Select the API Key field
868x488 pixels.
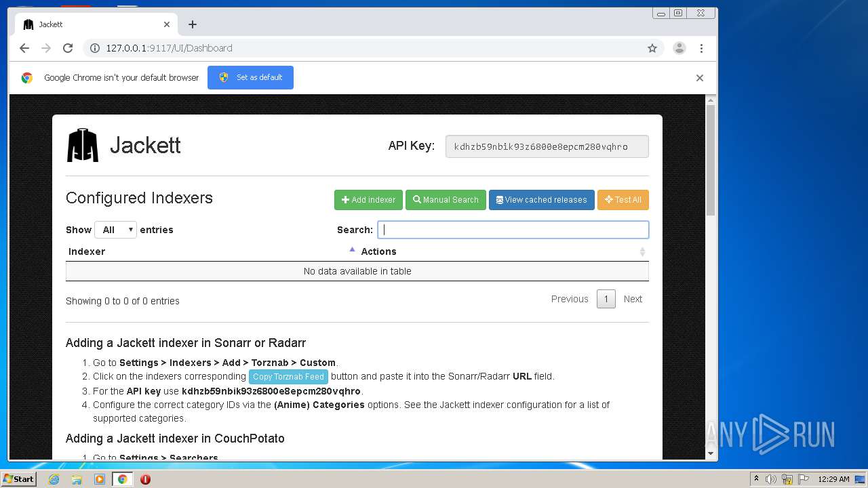coord(547,146)
